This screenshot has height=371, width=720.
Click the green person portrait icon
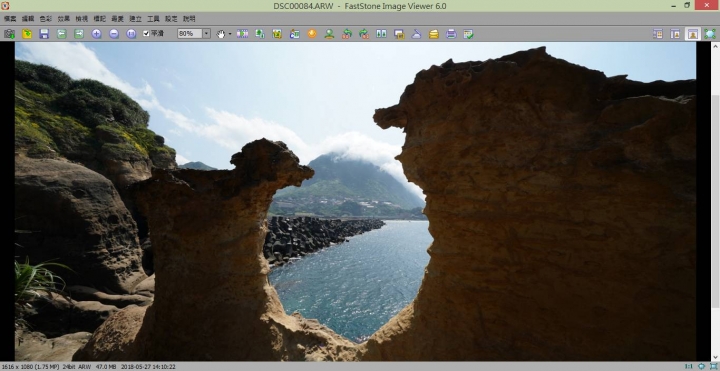tap(329, 34)
